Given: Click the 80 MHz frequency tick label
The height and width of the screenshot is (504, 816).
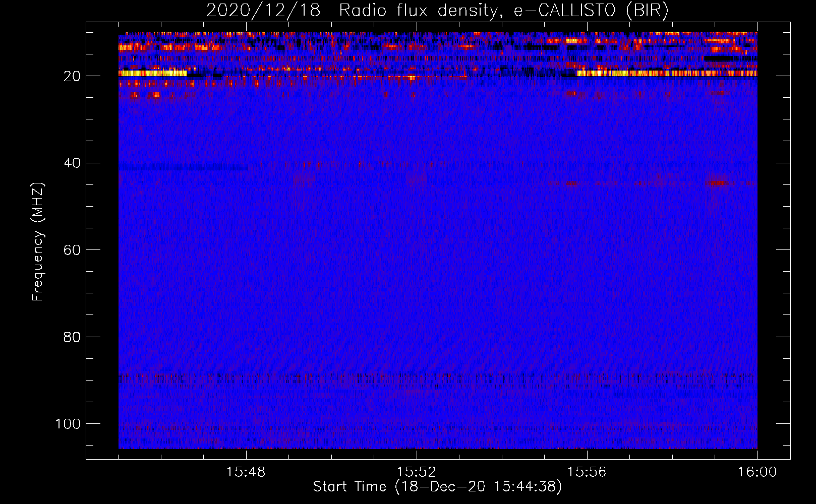Looking at the screenshot, I should click(x=72, y=337).
